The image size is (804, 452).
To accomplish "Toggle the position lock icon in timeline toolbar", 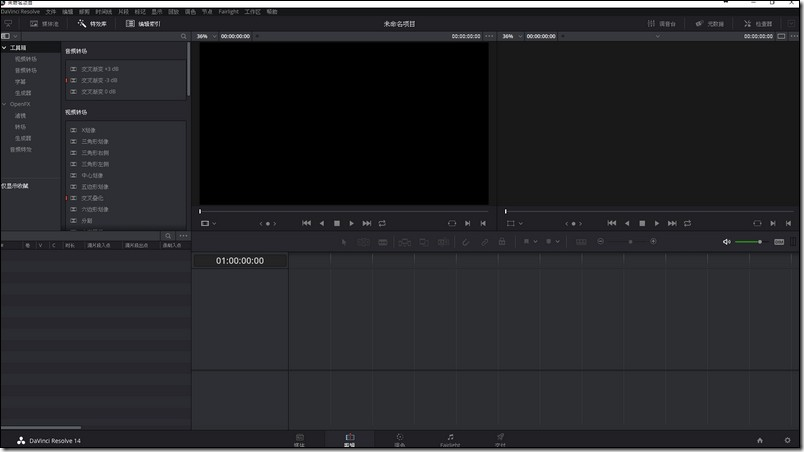I will 502,242.
